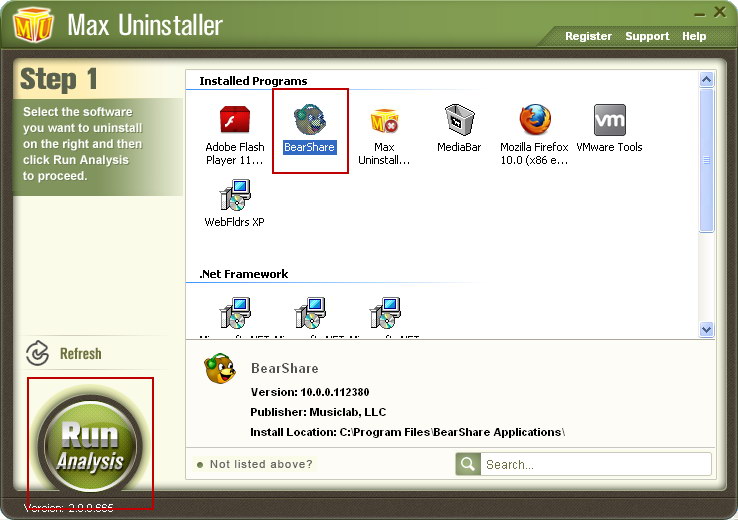Viewport: 738px width, 520px height.
Task: Click the Install Location path text
Action: pos(408,432)
